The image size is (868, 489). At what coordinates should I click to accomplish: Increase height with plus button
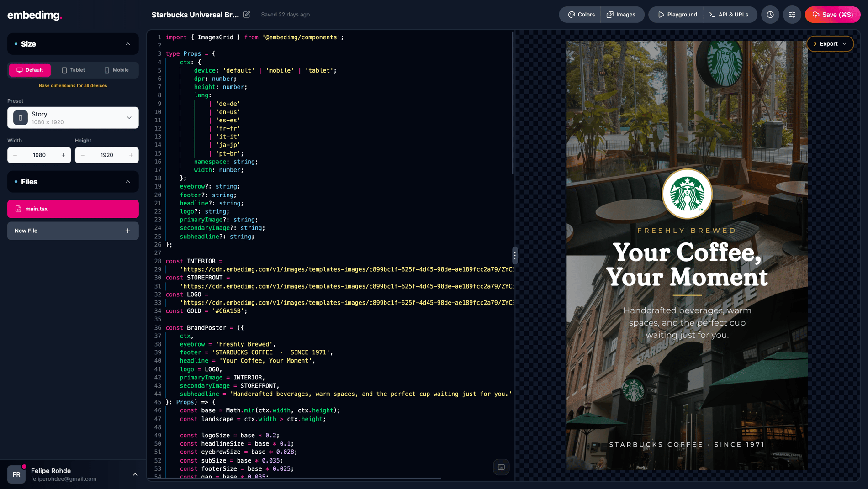(131, 155)
